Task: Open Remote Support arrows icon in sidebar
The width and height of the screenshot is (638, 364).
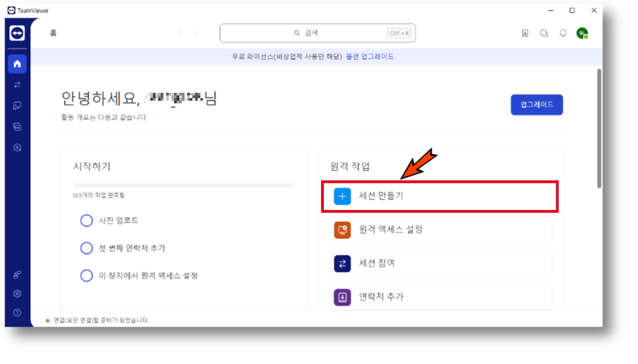Action: (17, 84)
